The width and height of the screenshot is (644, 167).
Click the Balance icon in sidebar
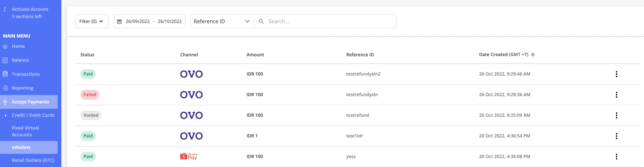(5, 60)
